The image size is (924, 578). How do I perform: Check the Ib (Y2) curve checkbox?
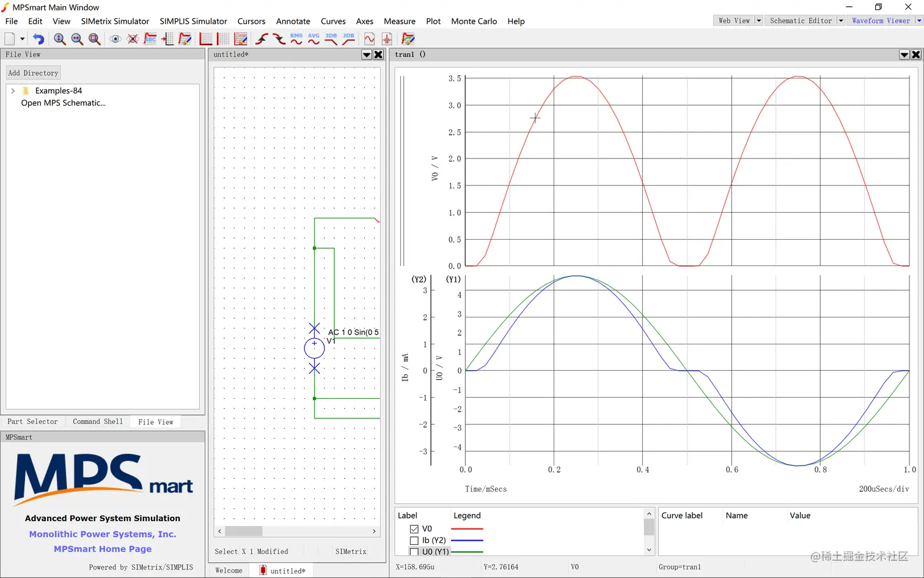(x=414, y=541)
